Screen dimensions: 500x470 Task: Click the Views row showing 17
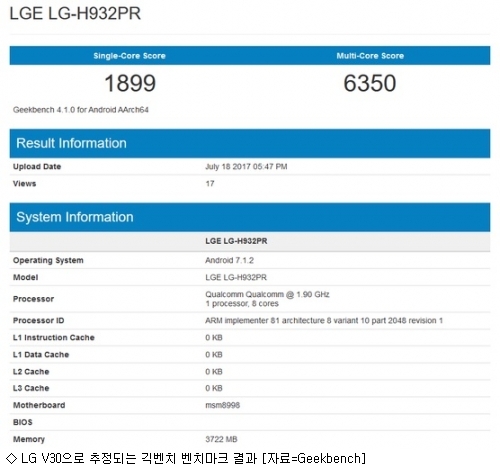point(250,183)
